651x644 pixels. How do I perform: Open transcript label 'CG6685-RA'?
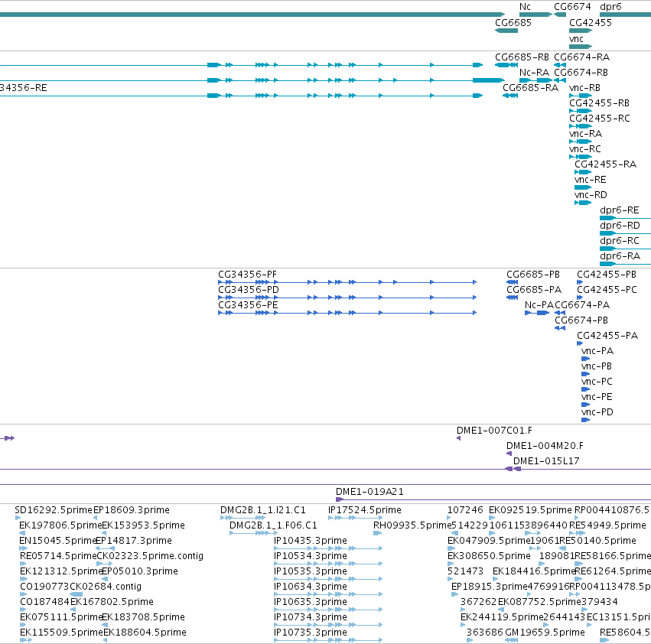[530, 88]
